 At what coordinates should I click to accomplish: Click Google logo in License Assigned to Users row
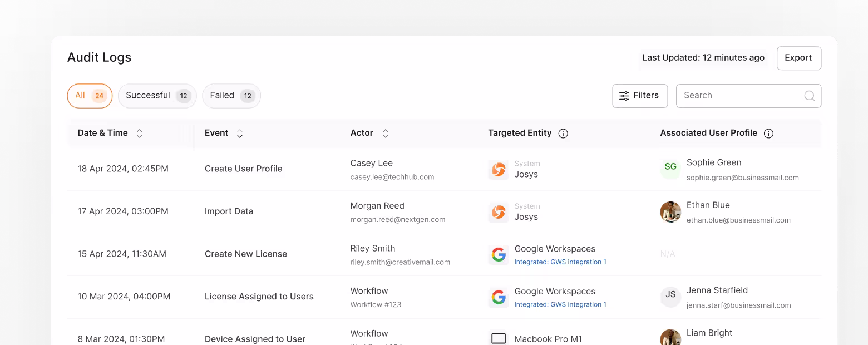point(499,297)
